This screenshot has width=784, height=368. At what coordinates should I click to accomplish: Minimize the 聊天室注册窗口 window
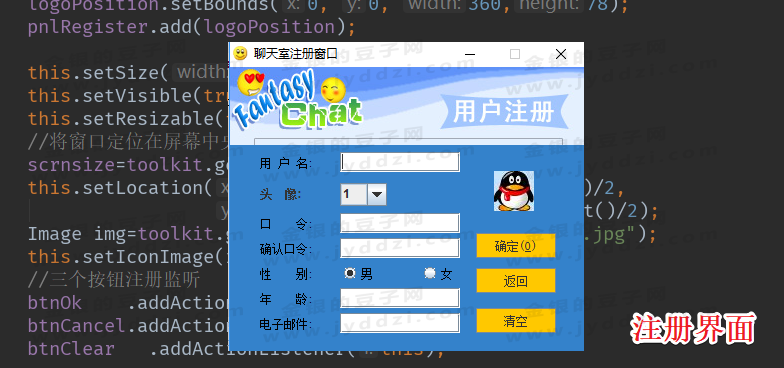click(470, 54)
